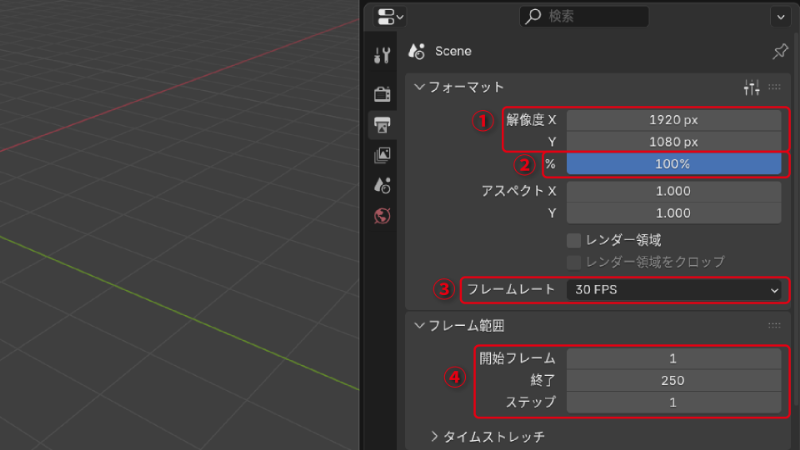Open the Render properties tab
The image size is (800, 450).
point(382,94)
